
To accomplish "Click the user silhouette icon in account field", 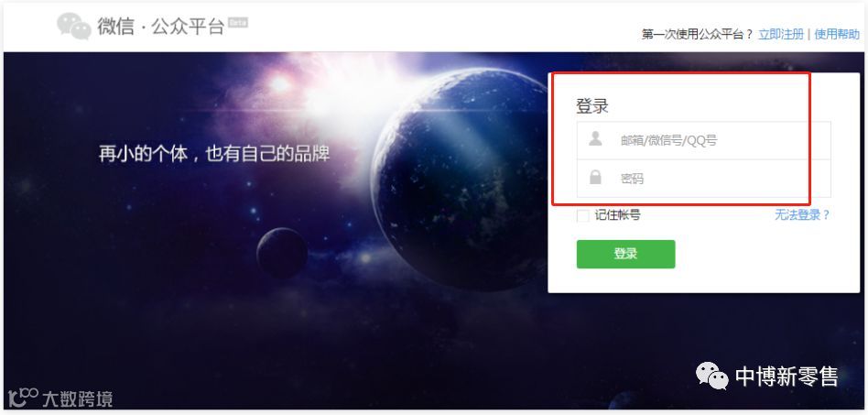I will [x=595, y=138].
